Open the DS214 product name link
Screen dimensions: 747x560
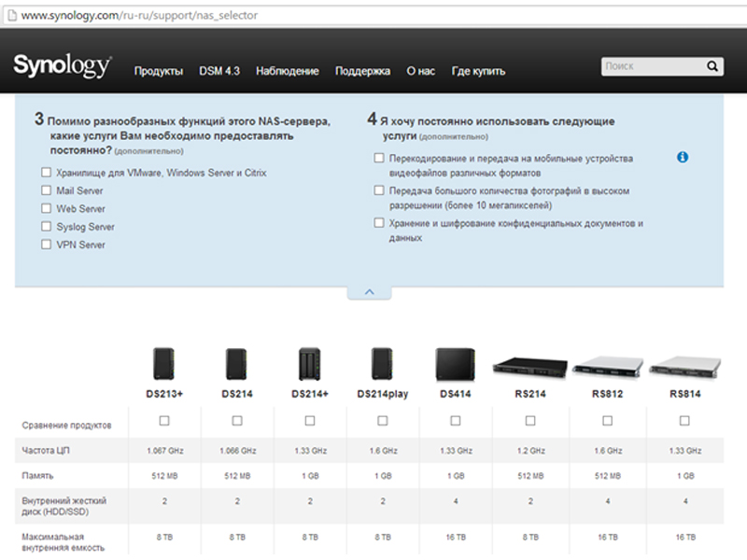[237, 394]
